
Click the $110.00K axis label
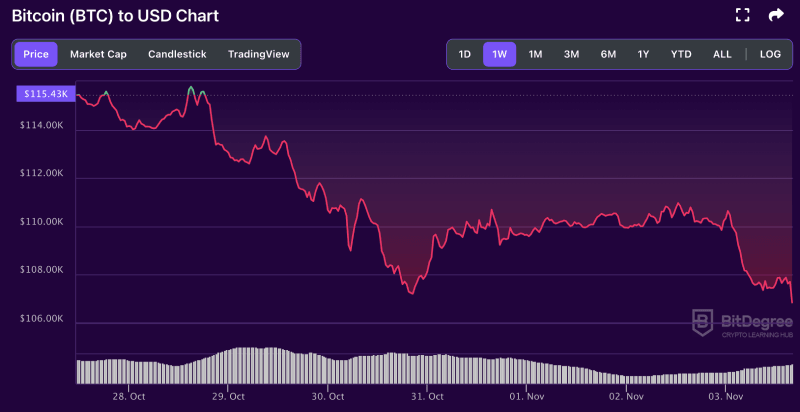(41, 222)
